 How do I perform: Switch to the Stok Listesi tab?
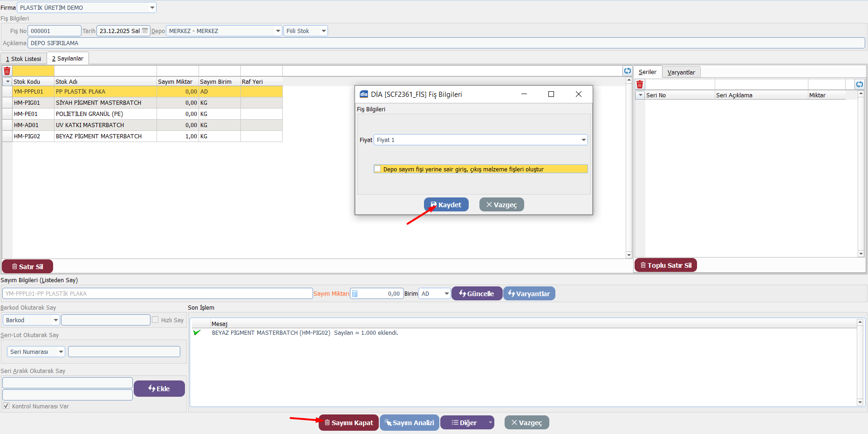(24, 59)
